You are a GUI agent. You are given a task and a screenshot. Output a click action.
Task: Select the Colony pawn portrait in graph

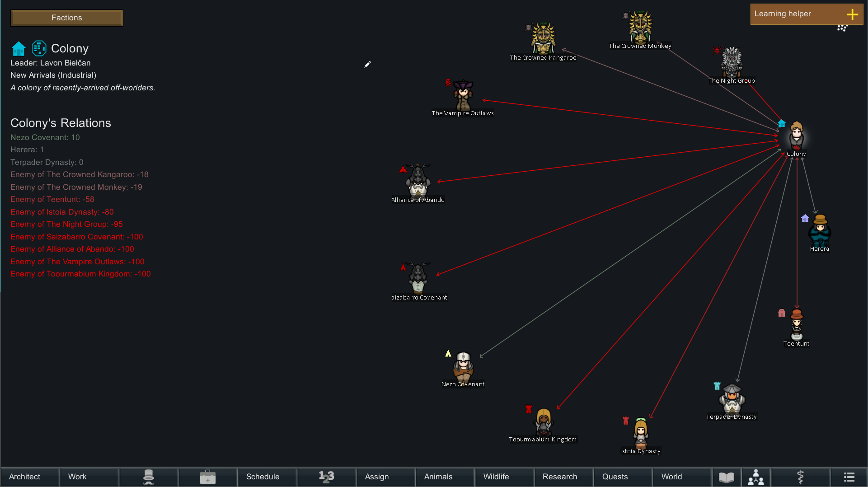pos(796,136)
